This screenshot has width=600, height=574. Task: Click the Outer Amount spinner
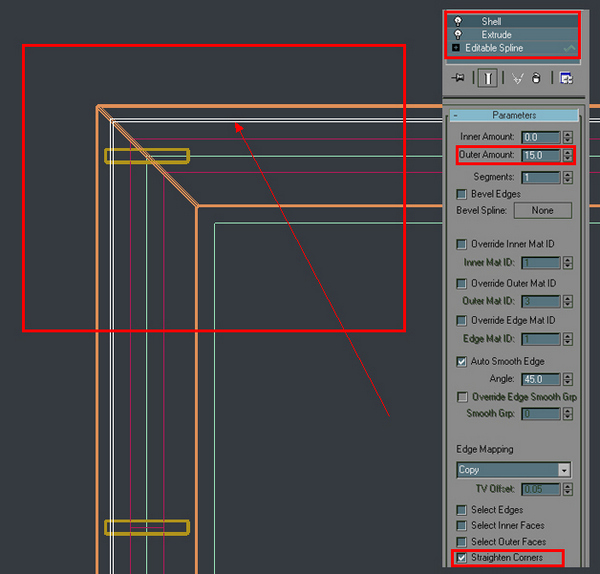pos(568,155)
